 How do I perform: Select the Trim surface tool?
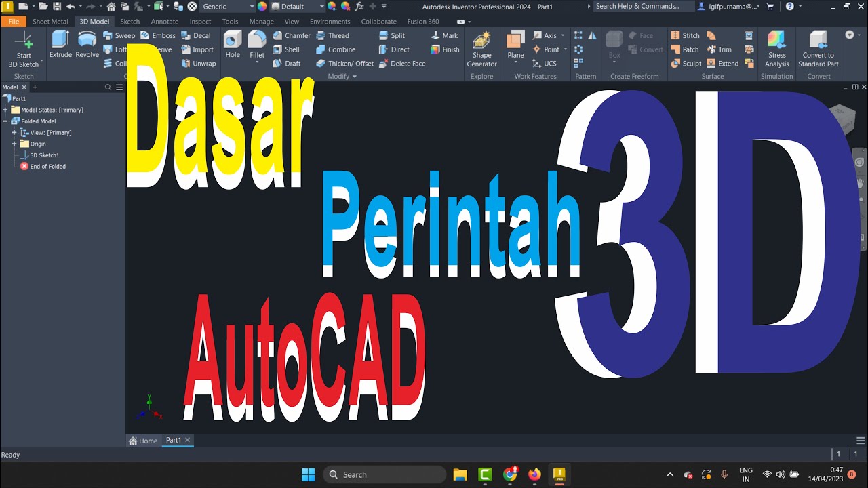tap(719, 49)
